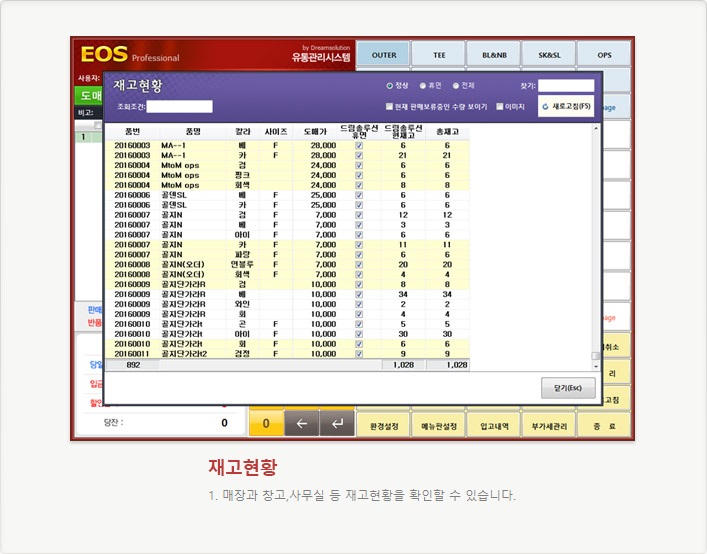The height and width of the screenshot is (554, 707).
Task: Open the OUTER category tab
Action: (x=384, y=55)
